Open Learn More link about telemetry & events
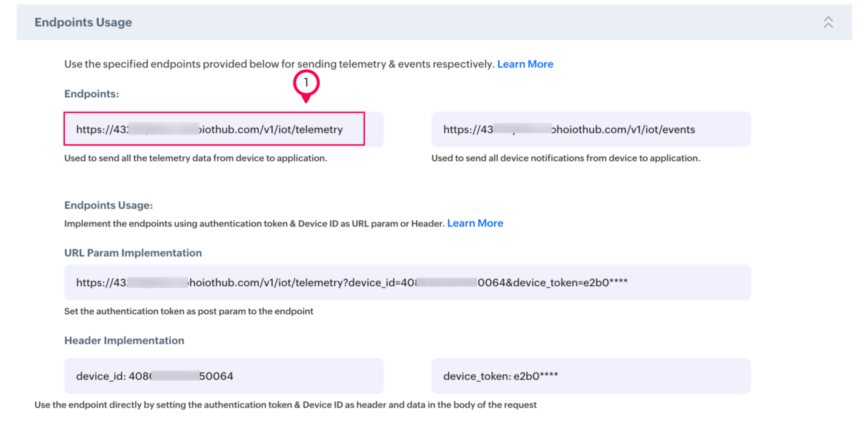The width and height of the screenshot is (868, 430). pos(525,64)
